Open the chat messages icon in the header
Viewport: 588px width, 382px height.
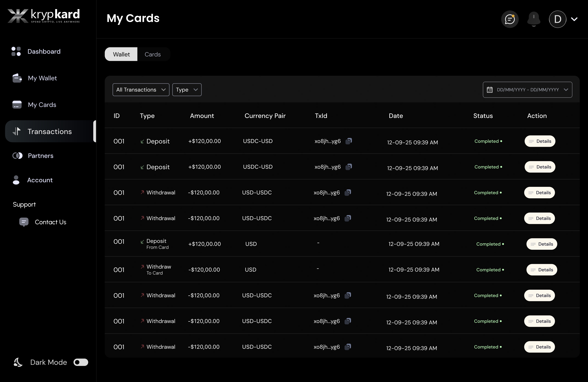[x=510, y=19]
